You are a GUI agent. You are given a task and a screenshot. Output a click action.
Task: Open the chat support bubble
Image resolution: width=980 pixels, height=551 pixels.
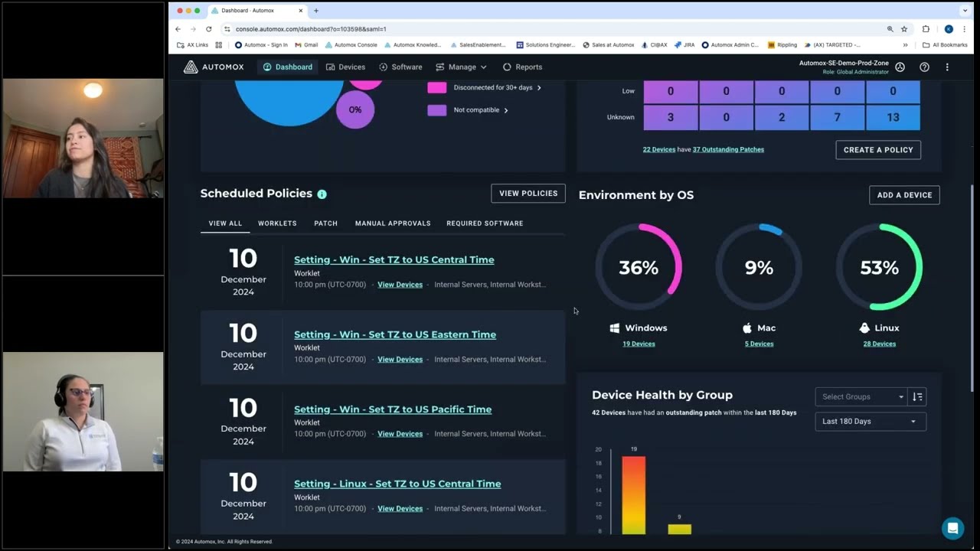point(952,528)
